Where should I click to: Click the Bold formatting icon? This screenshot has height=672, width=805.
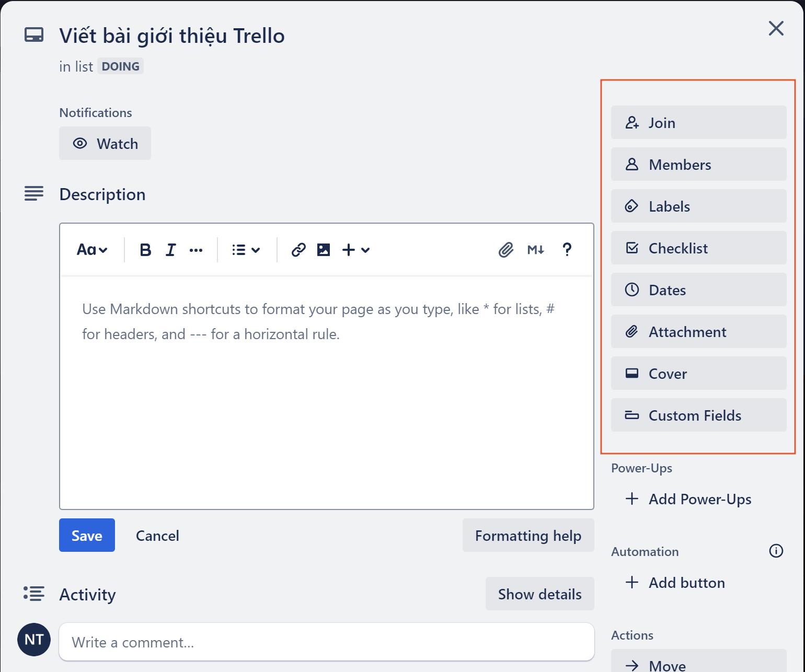[145, 250]
